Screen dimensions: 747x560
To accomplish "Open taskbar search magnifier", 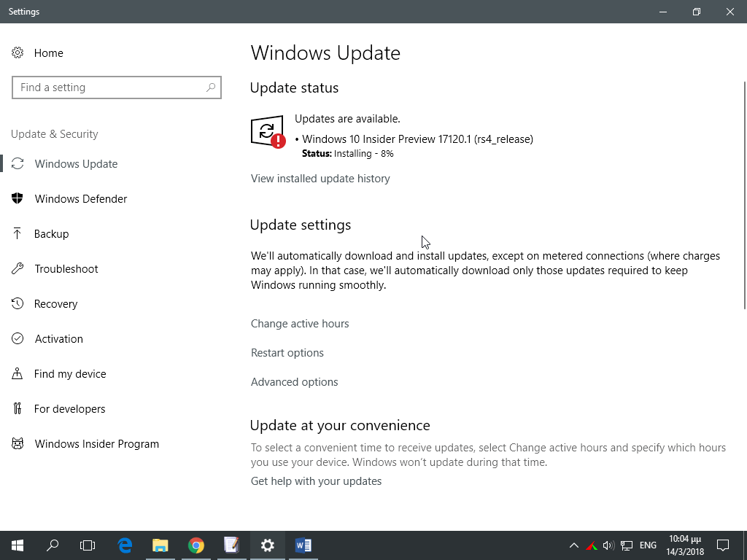I will tap(53, 545).
